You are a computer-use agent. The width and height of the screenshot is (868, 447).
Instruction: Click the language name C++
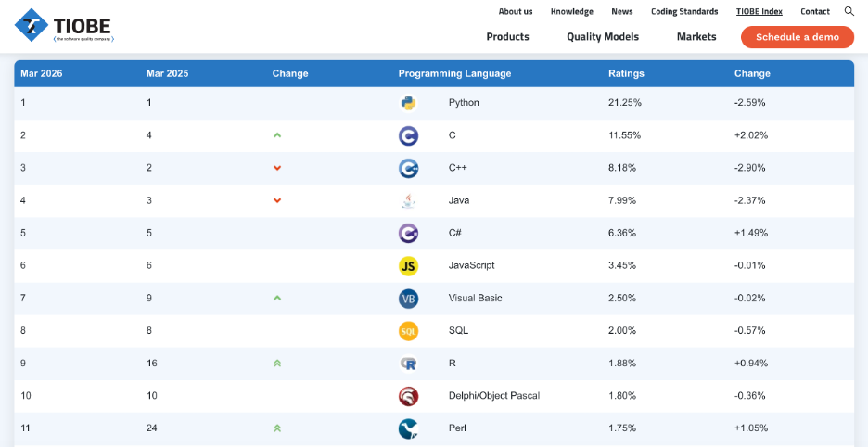point(458,168)
